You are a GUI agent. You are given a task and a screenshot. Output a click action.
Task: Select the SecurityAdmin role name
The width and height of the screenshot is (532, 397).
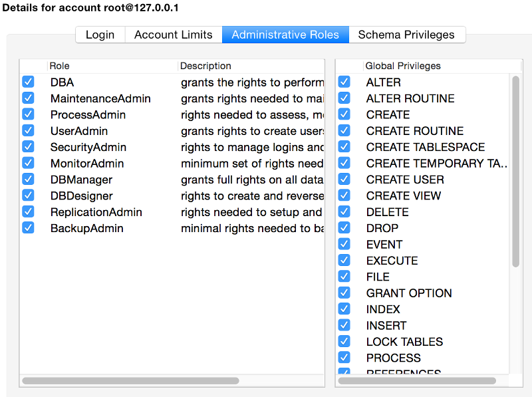[x=88, y=147]
